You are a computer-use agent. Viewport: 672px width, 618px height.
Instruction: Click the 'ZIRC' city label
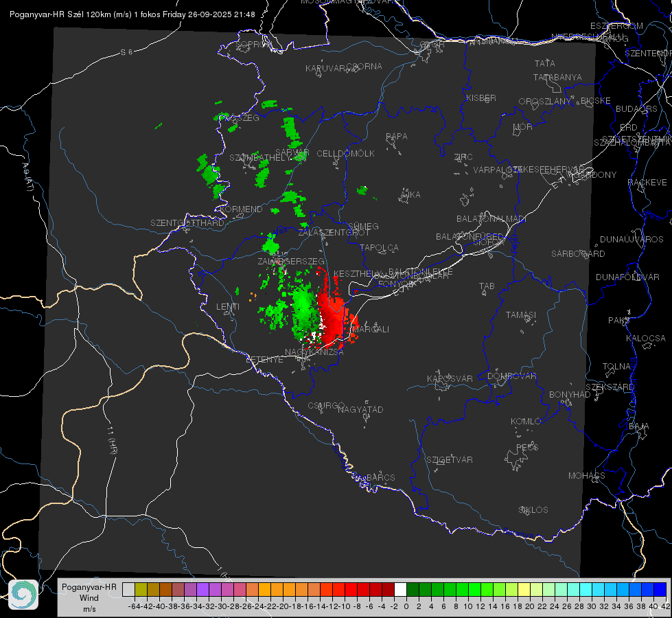click(463, 157)
